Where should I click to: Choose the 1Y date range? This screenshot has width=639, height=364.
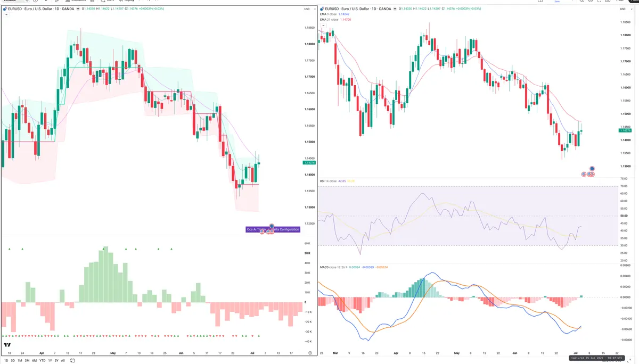point(50,360)
